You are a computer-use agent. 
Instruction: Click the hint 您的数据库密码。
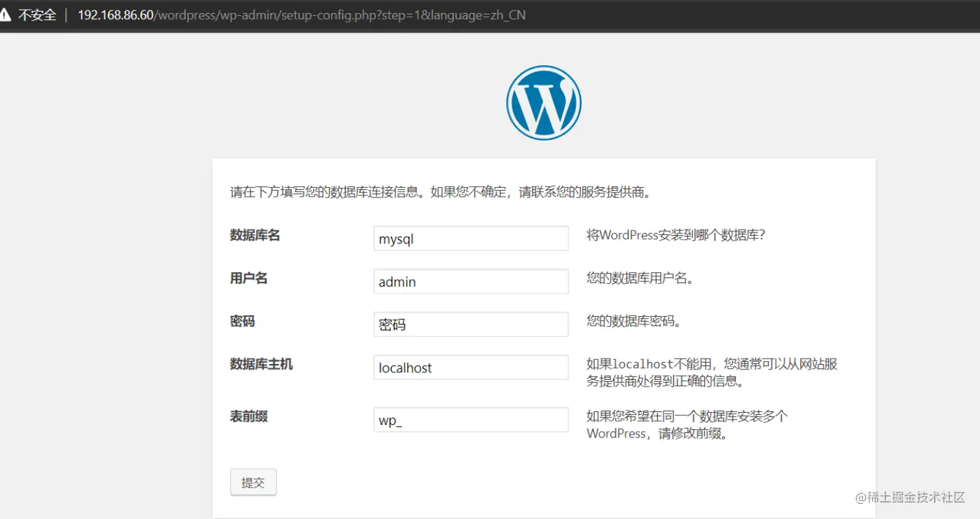coord(634,321)
